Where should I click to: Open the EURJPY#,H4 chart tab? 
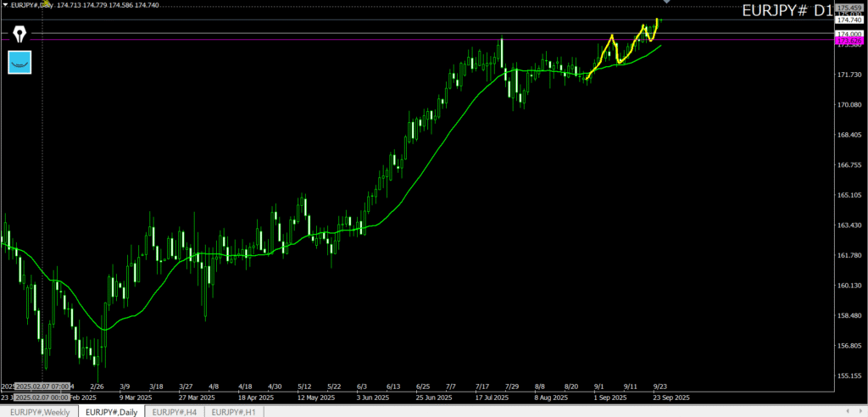click(174, 411)
